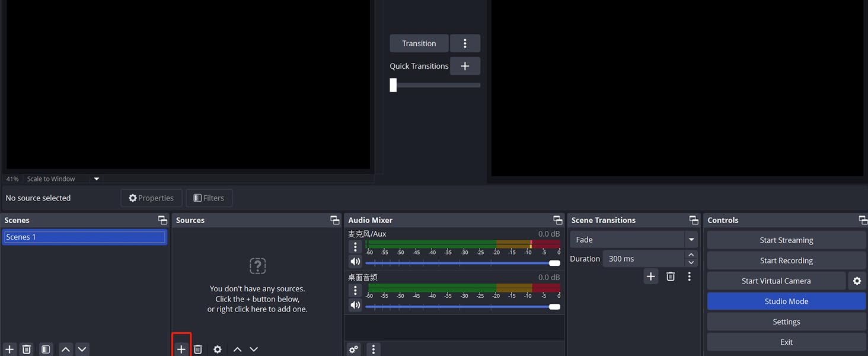Mute the 麦克风/Aux audio channel

coord(355,262)
